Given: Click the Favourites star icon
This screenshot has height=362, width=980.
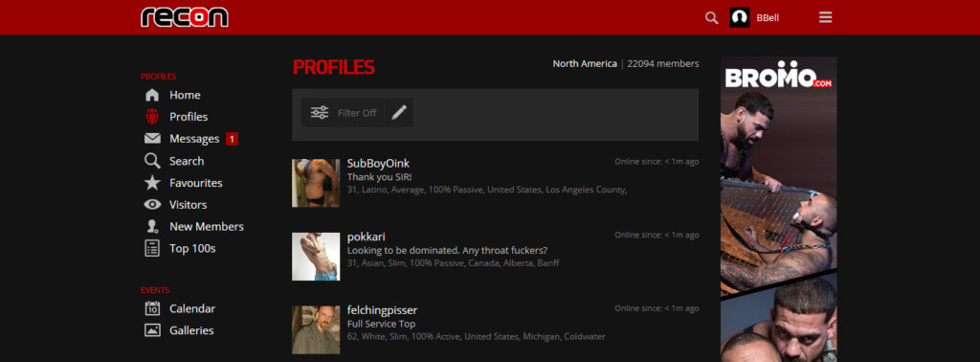Looking at the screenshot, I should pos(152,183).
